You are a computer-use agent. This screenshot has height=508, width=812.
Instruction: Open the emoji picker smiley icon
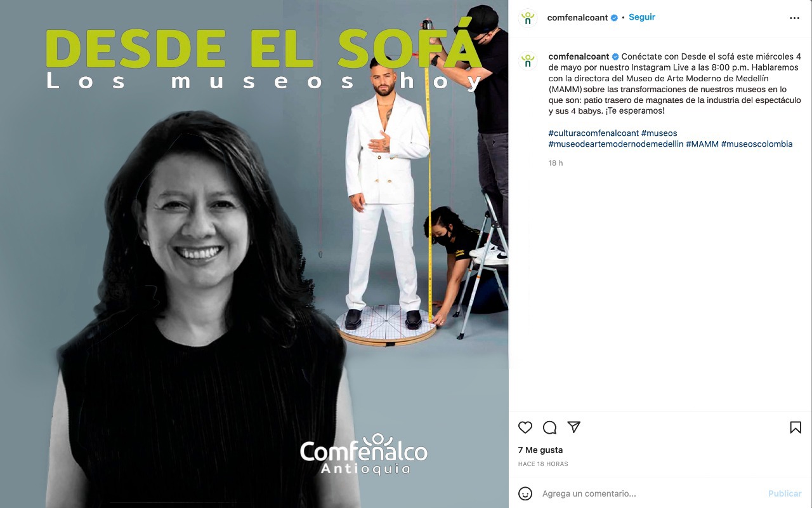[525, 493]
